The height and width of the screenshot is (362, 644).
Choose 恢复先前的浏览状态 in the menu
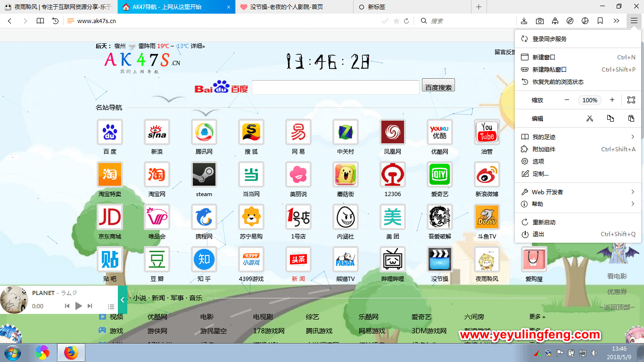point(578,82)
